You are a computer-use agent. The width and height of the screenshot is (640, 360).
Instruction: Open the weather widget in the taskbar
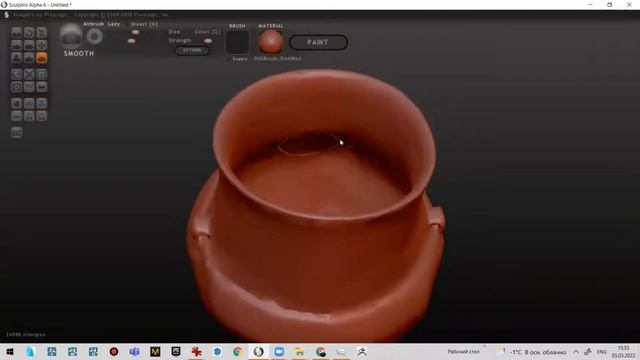point(532,352)
